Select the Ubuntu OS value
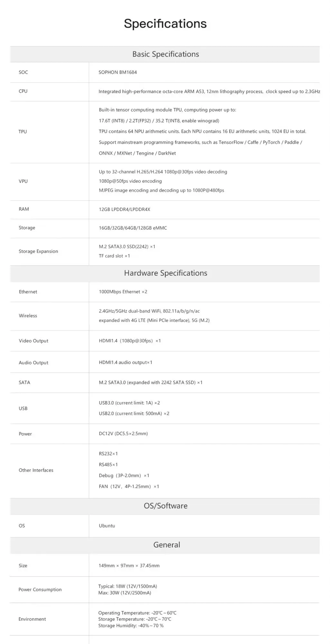The image size is (330, 644). point(107,526)
